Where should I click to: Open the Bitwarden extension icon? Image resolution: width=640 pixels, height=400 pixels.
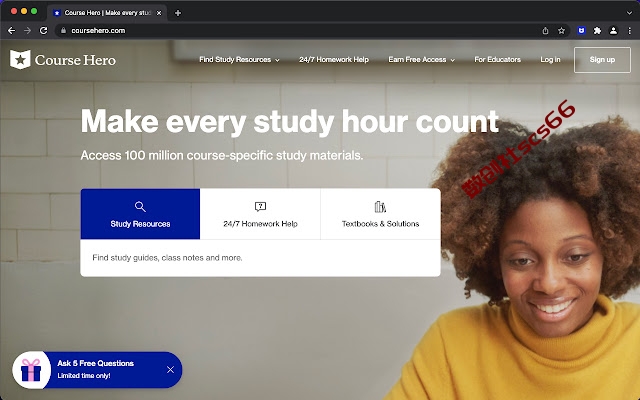coord(581,30)
